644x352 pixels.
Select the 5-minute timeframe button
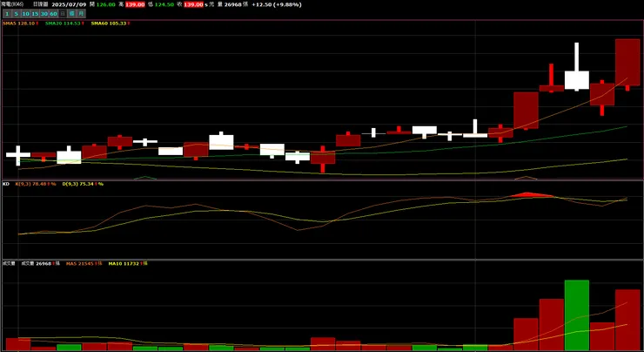17,14
